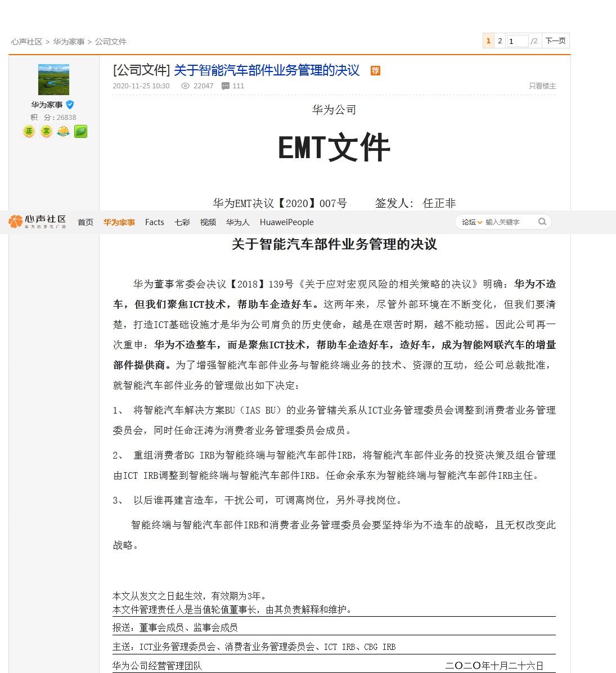Image resolution: width=616 pixels, height=673 pixels.
Task: Click the yellow flower medal badge
Action: click(64, 131)
